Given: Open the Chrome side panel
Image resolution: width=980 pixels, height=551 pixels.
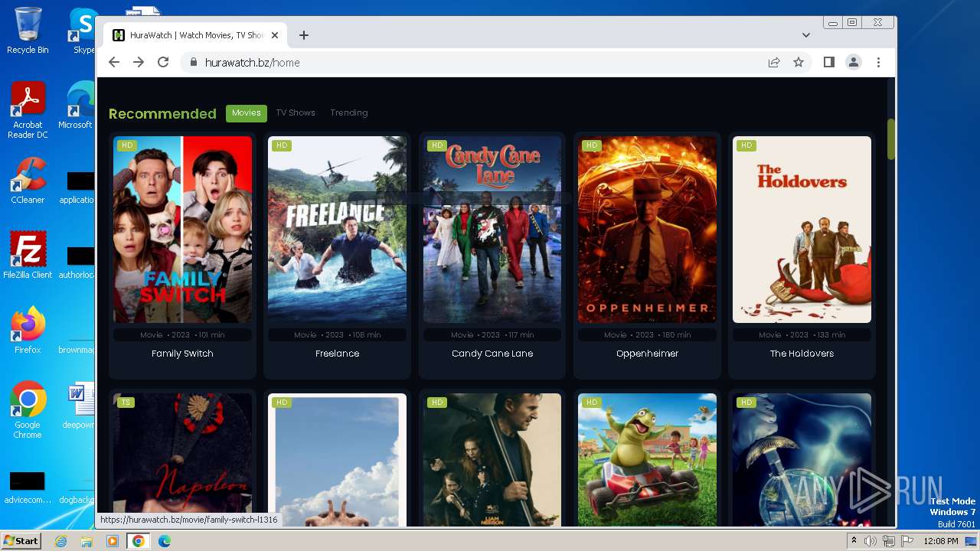Looking at the screenshot, I should tap(828, 62).
